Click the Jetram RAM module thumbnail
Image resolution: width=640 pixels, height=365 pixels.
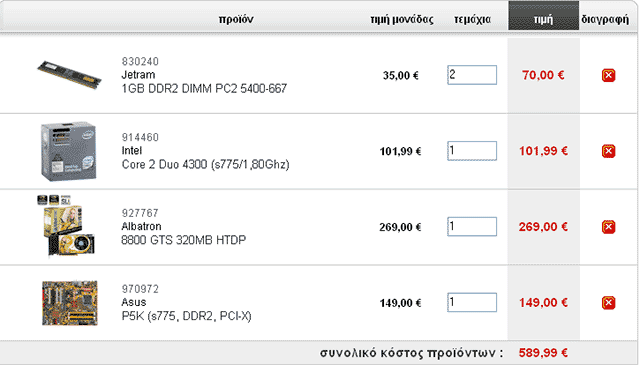coord(69,75)
